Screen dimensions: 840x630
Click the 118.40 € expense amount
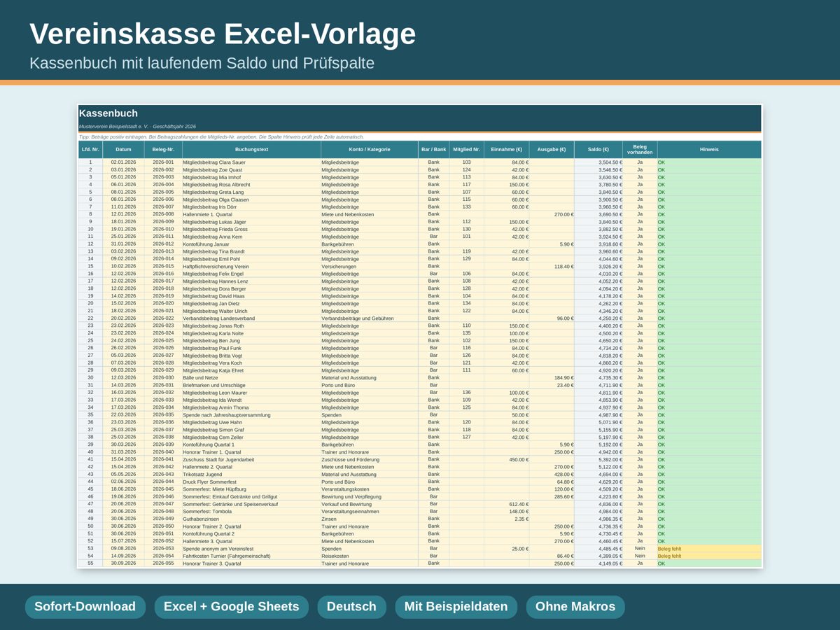pyautogui.click(x=552, y=267)
